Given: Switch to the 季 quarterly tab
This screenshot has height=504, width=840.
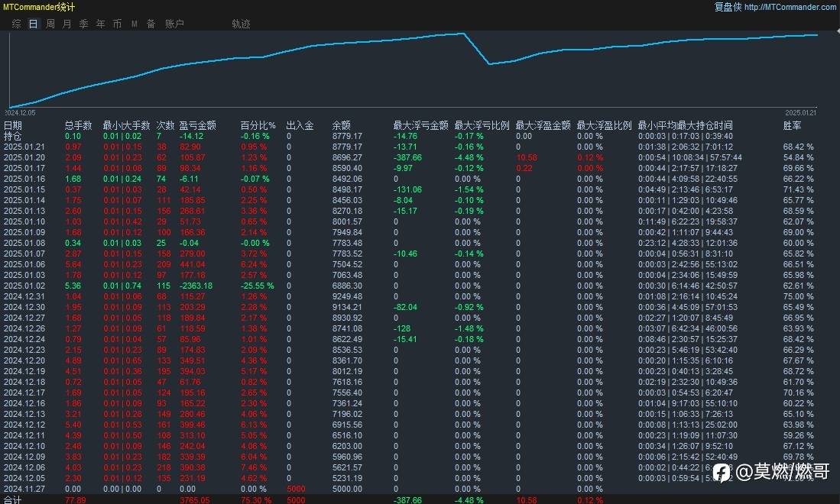Looking at the screenshot, I should coord(83,24).
